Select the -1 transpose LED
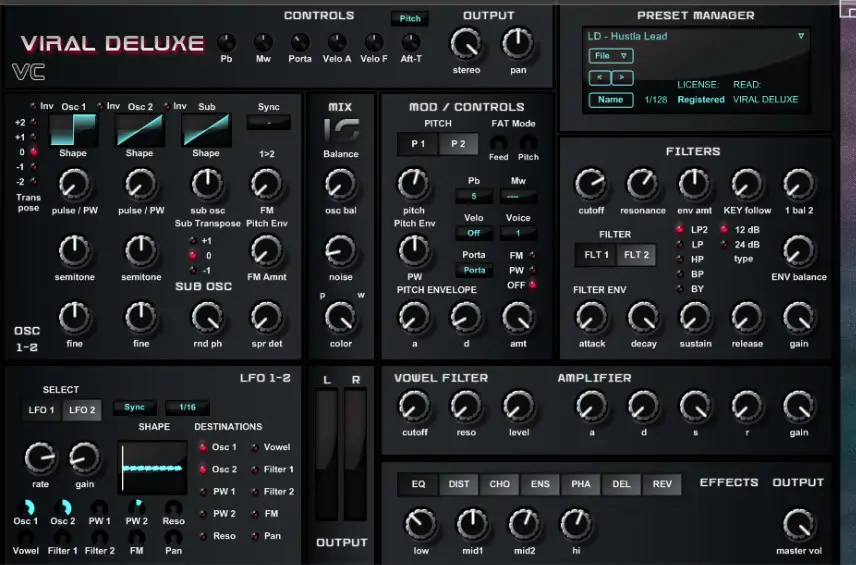Image resolution: width=856 pixels, height=565 pixels. (34, 166)
